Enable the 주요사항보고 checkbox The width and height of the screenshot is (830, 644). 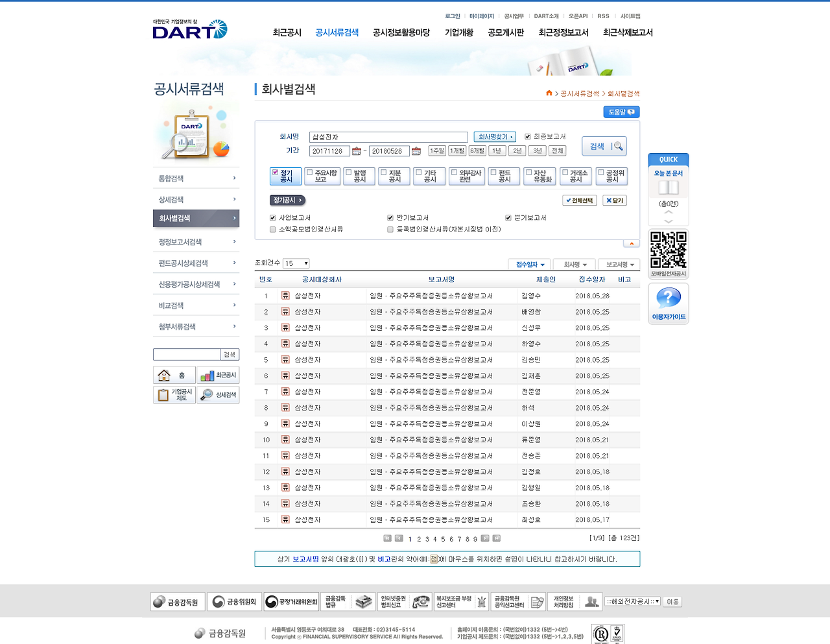[x=310, y=173]
